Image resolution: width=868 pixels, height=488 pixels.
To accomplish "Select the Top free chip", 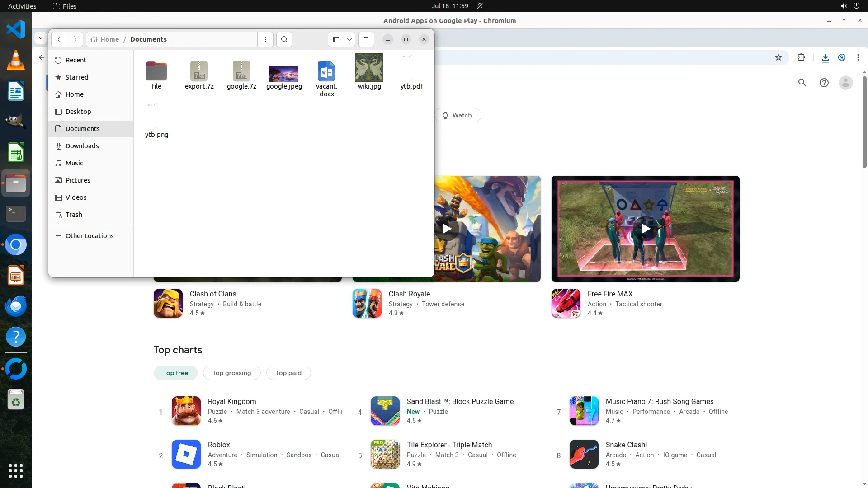I will [175, 373].
